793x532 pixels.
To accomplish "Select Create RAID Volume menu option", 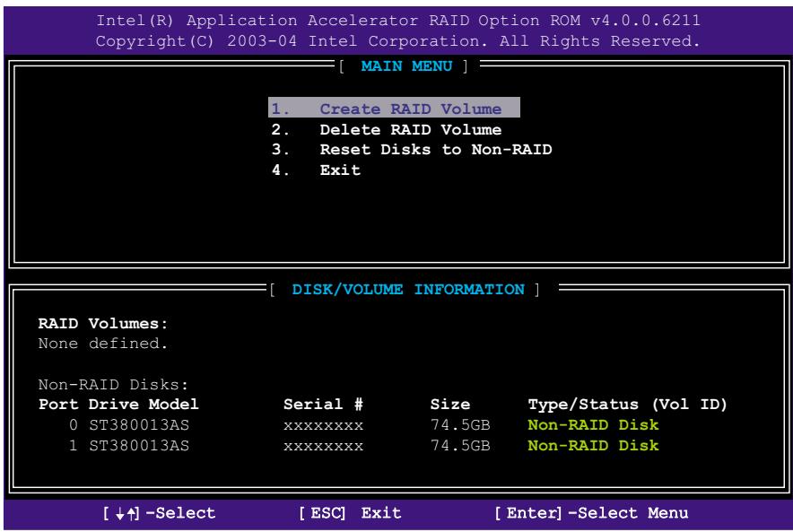I will [x=394, y=108].
